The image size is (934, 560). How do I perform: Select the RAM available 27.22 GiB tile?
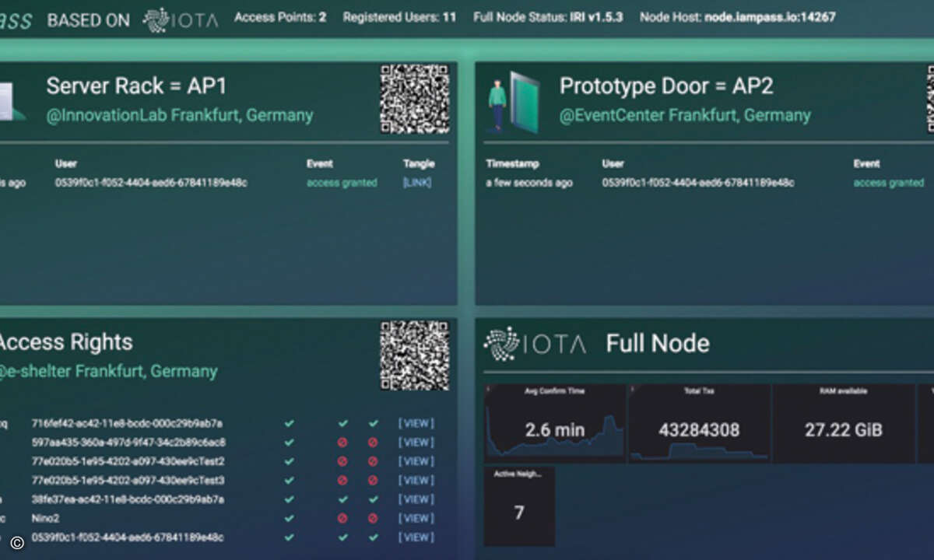pyautogui.click(x=844, y=423)
